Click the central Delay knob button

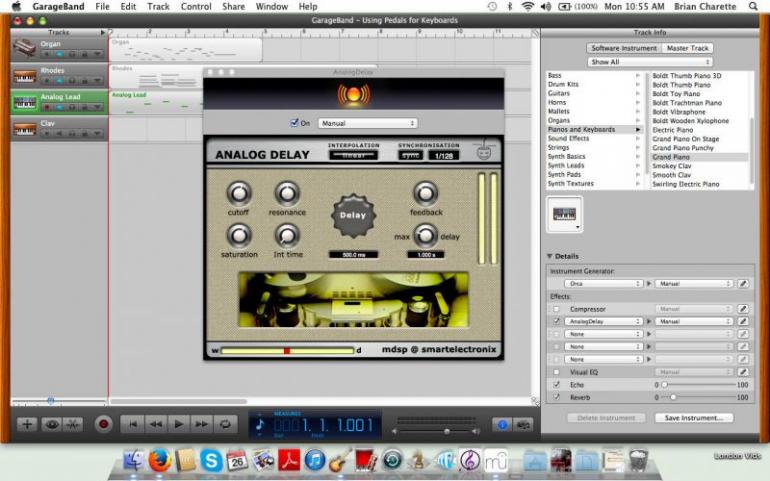click(x=353, y=215)
